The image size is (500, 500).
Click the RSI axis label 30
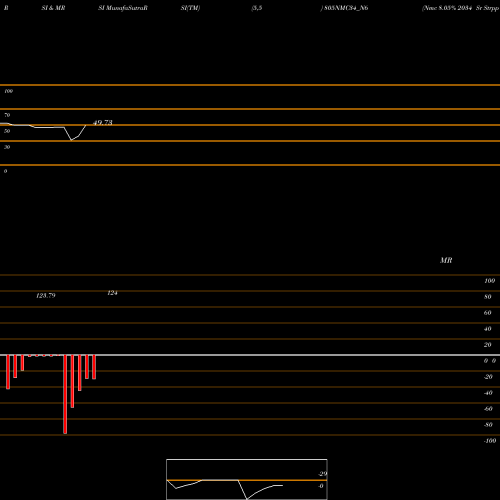[7, 147]
